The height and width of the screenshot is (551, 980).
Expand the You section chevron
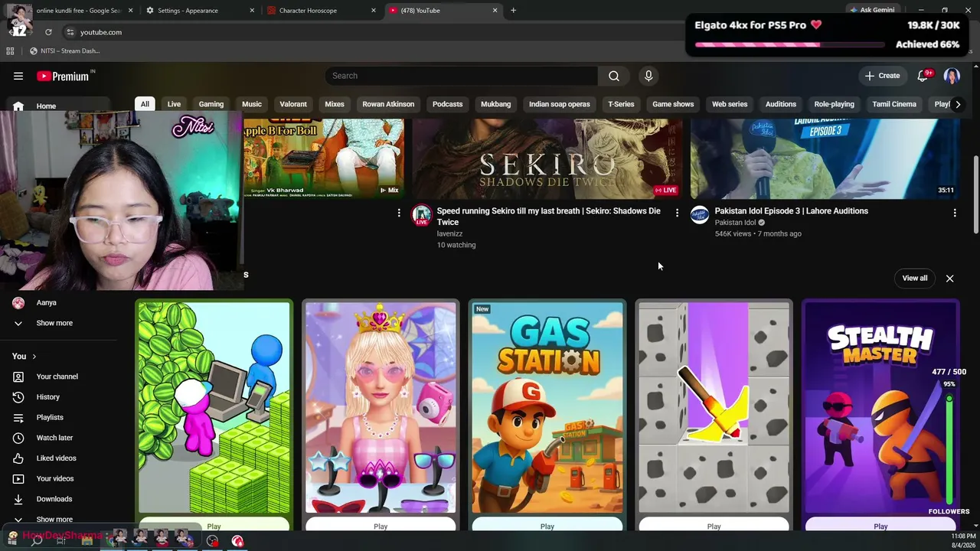tap(34, 356)
